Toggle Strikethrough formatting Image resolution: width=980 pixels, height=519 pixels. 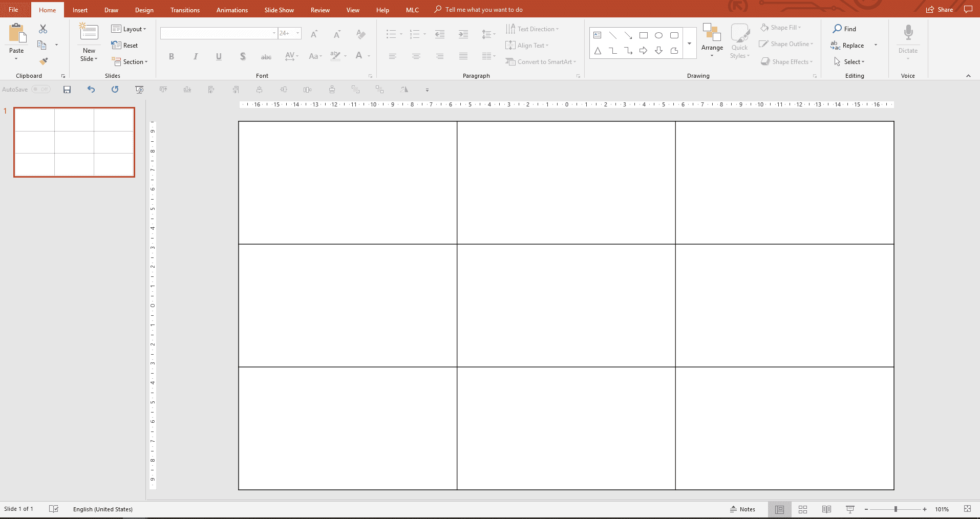266,56
